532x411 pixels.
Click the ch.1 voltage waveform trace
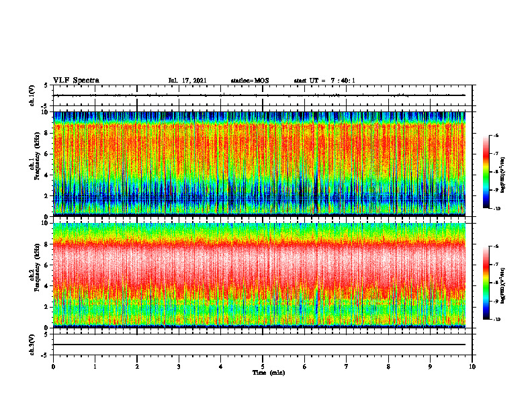(259, 95)
